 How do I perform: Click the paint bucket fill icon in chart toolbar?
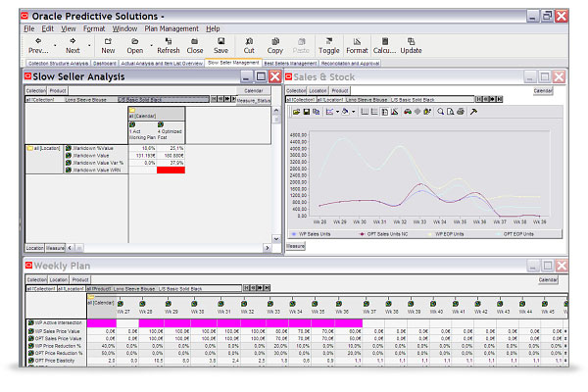(x=345, y=112)
